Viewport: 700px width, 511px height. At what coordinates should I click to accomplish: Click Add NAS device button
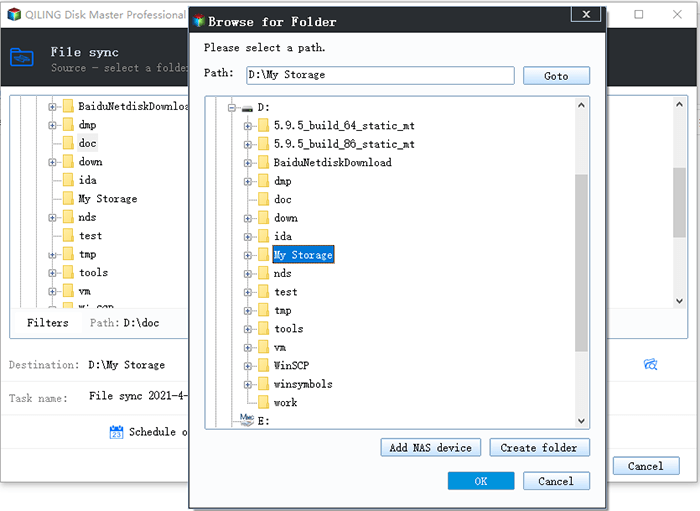point(432,447)
